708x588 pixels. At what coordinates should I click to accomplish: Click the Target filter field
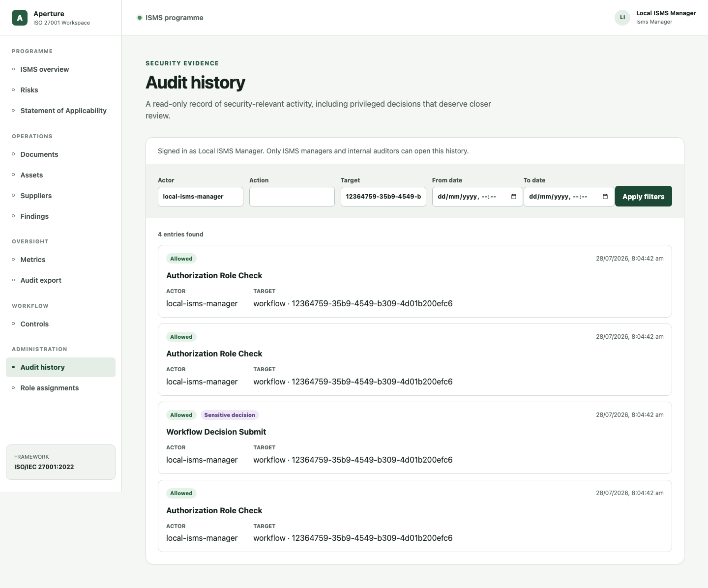[x=383, y=197]
